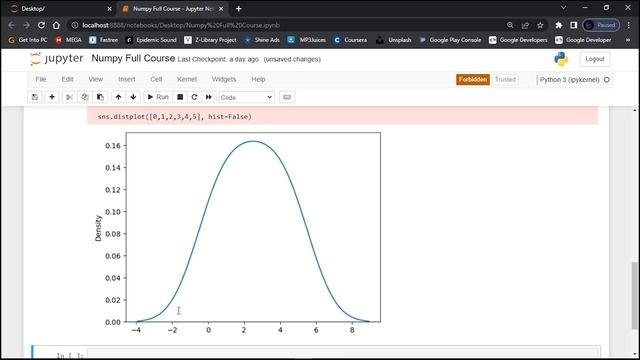Open the Kernel menu
Image resolution: width=640 pixels, height=360 pixels.
click(x=187, y=79)
